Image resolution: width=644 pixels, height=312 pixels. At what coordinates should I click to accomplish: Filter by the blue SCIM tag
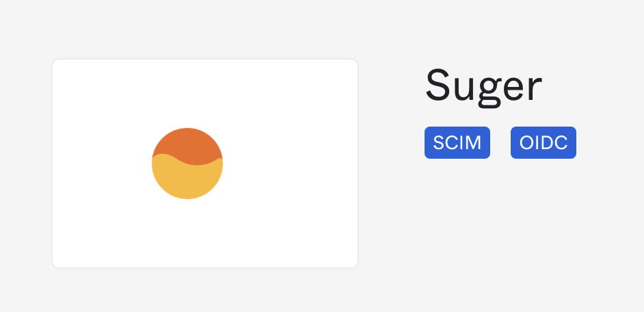click(x=457, y=143)
